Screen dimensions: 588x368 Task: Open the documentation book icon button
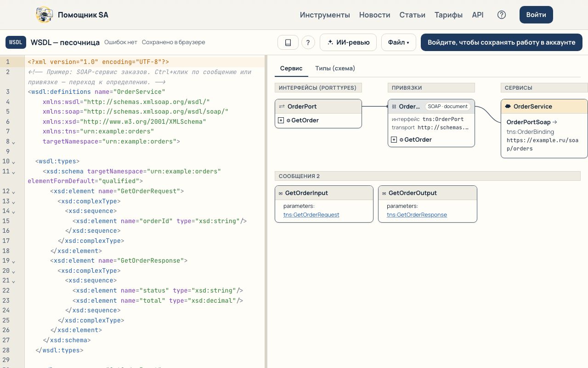(288, 42)
